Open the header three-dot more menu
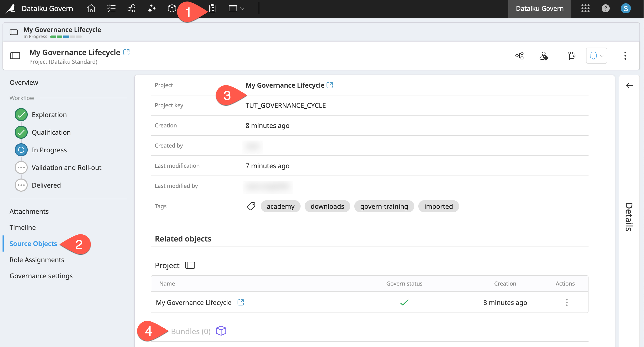This screenshot has width=644, height=347. point(625,56)
